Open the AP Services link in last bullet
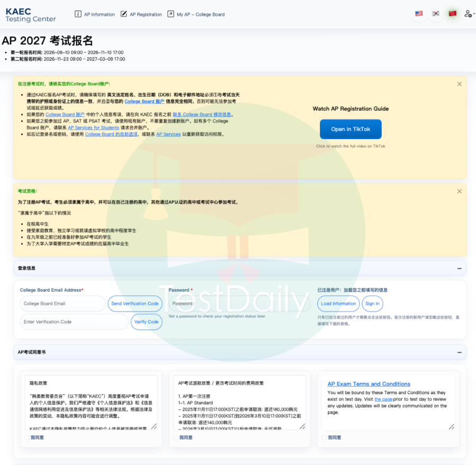The height and width of the screenshot is (465, 476). click(169, 134)
